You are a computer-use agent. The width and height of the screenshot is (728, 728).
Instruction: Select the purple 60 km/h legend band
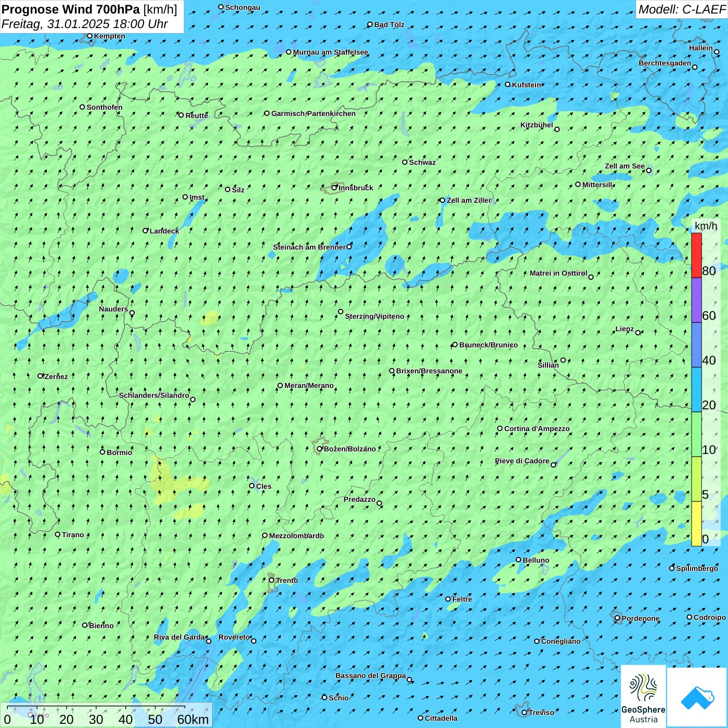point(696,300)
